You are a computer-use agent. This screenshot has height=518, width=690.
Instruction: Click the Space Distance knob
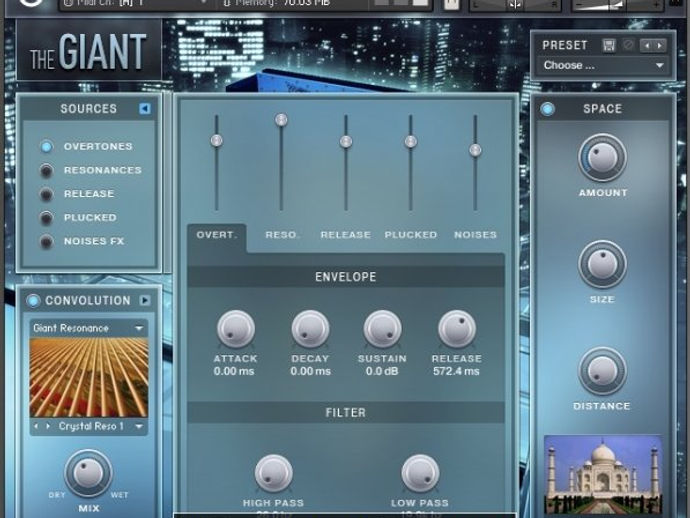pyautogui.click(x=602, y=371)
